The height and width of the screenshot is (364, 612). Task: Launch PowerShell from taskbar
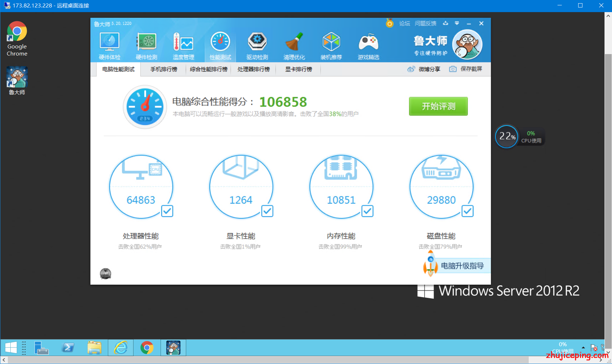click(x=68, y=348)
